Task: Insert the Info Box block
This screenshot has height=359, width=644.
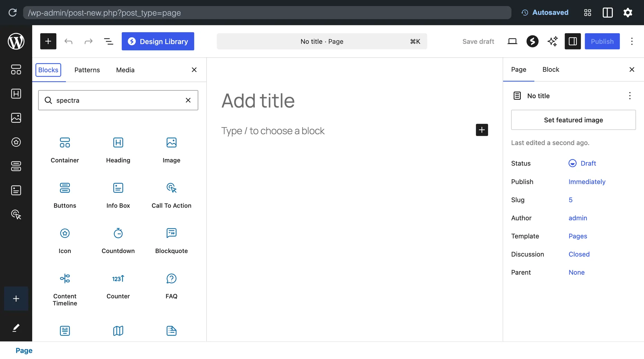Action: [x=118, y=195]
